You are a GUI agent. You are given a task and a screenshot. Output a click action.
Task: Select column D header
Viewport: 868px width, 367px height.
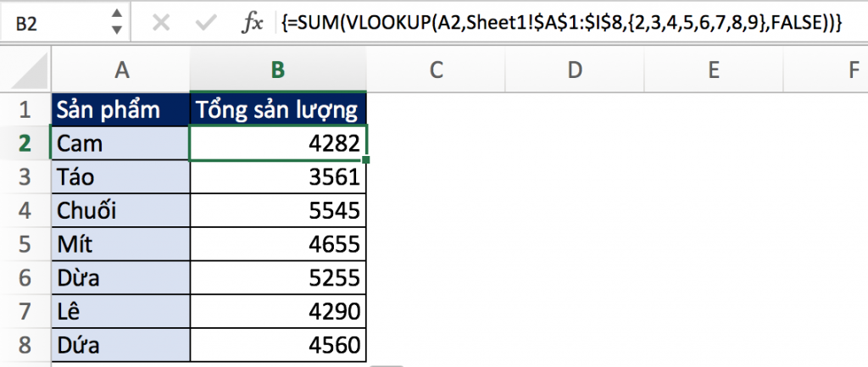coord(575,70)
